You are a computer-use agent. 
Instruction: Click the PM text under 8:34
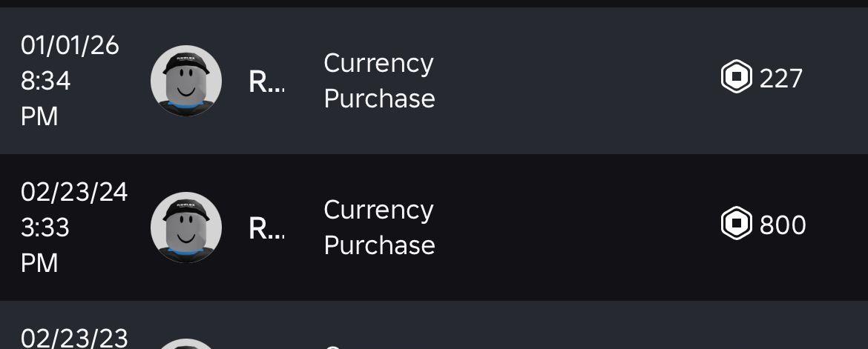coord(39,116)
